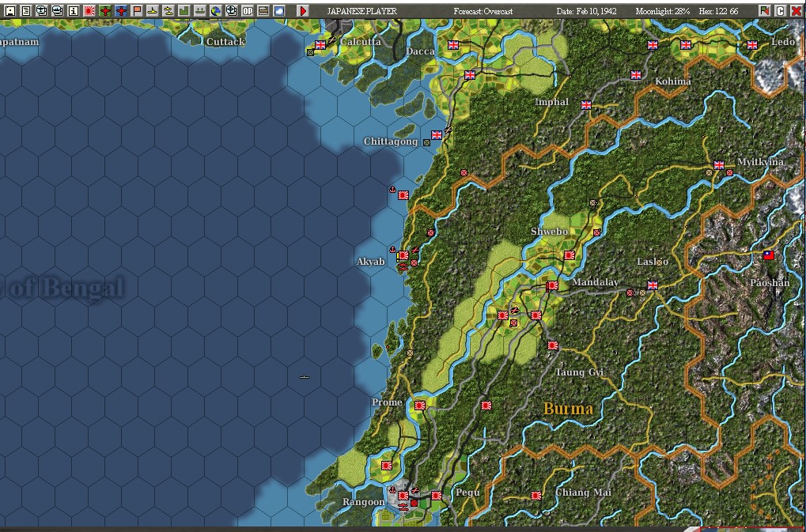Select the Japanese unit at Rangoon

403,496
